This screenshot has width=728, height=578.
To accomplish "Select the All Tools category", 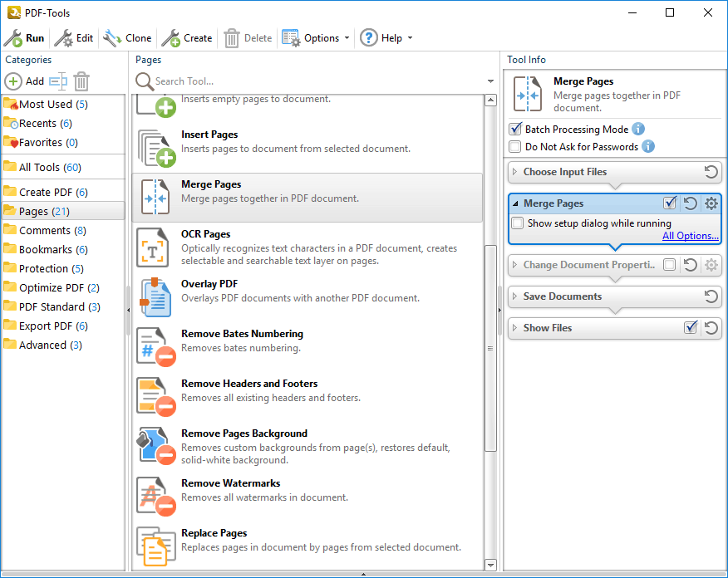I will pos(49,167).
